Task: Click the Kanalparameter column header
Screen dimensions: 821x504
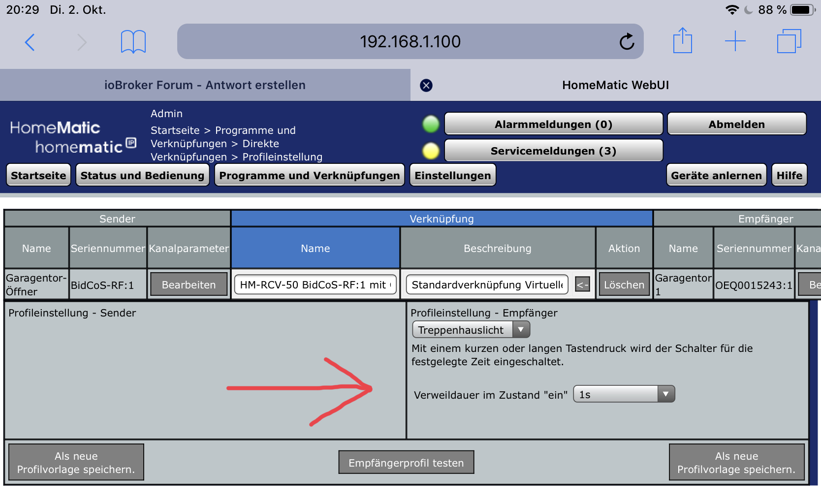Action: tap(189, 249)
